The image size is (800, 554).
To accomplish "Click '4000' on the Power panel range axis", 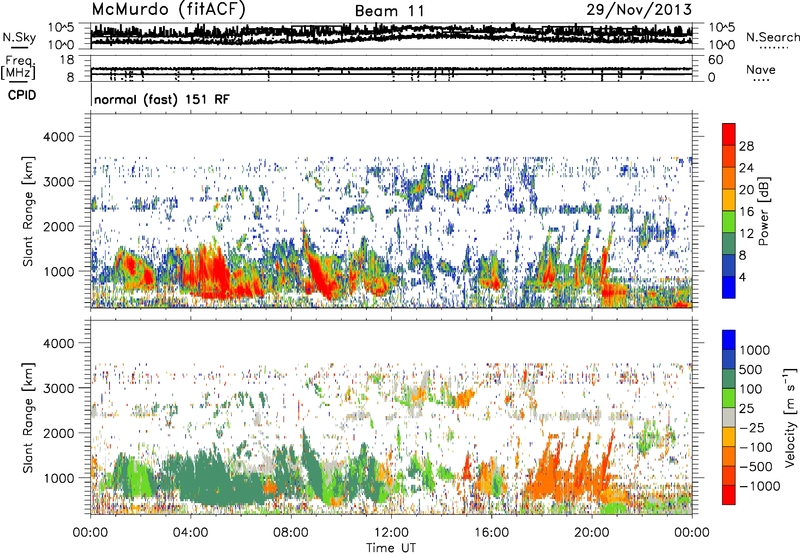I will pyautogui.click(x=58, y=137).
